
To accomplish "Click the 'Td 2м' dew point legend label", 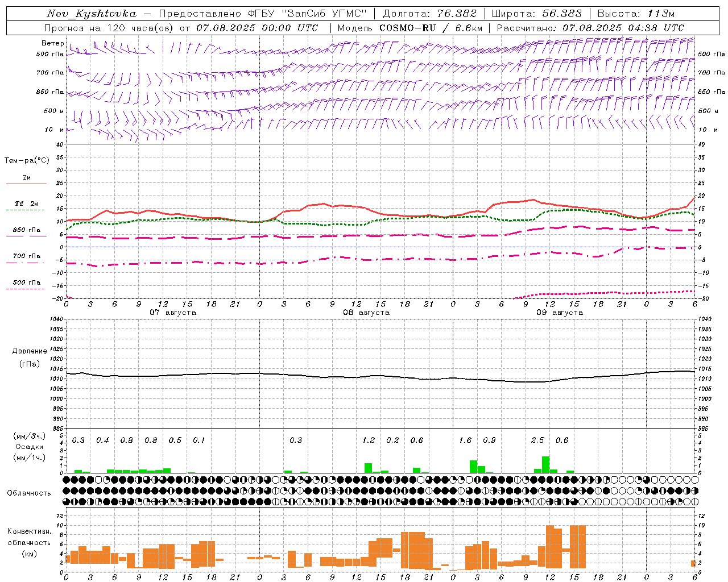I will tap(27, 203).
